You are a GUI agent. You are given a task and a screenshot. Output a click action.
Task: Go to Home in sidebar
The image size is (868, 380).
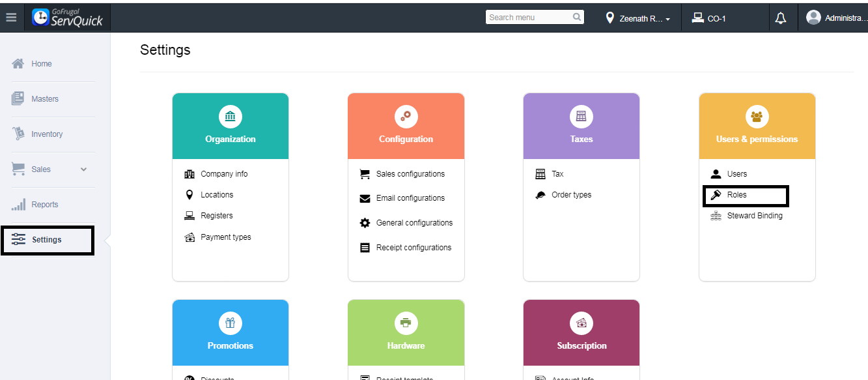click(42, 64)
